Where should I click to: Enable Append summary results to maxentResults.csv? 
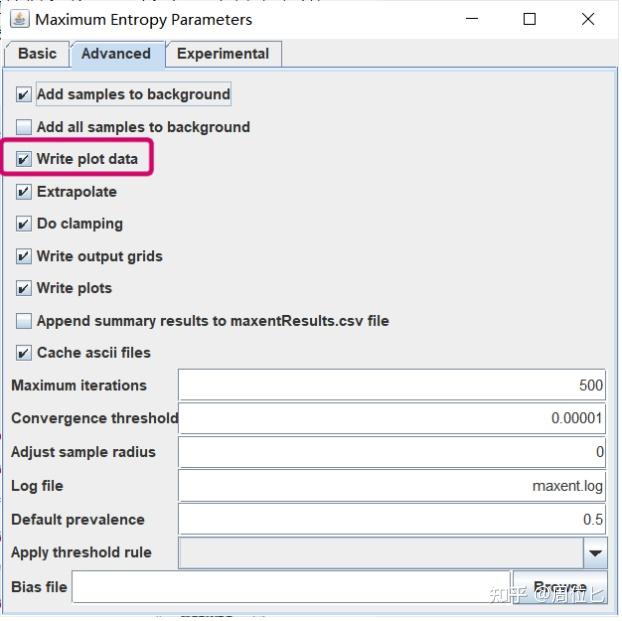pyautogui.click(x=24, y=321)
